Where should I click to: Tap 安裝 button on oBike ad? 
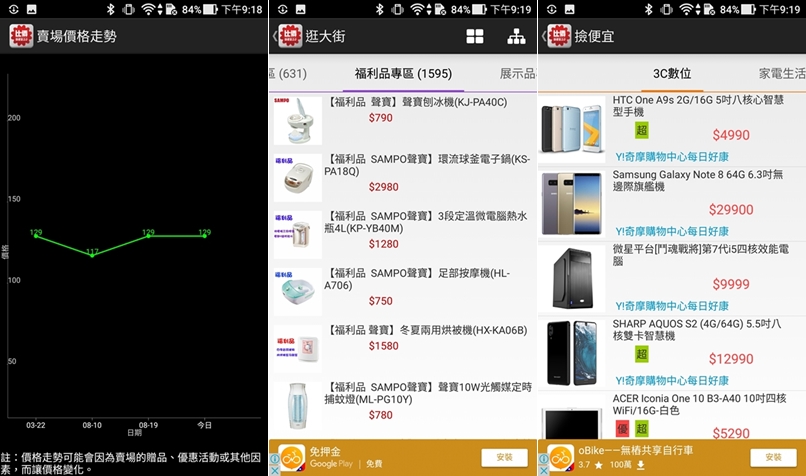point(773,457)
